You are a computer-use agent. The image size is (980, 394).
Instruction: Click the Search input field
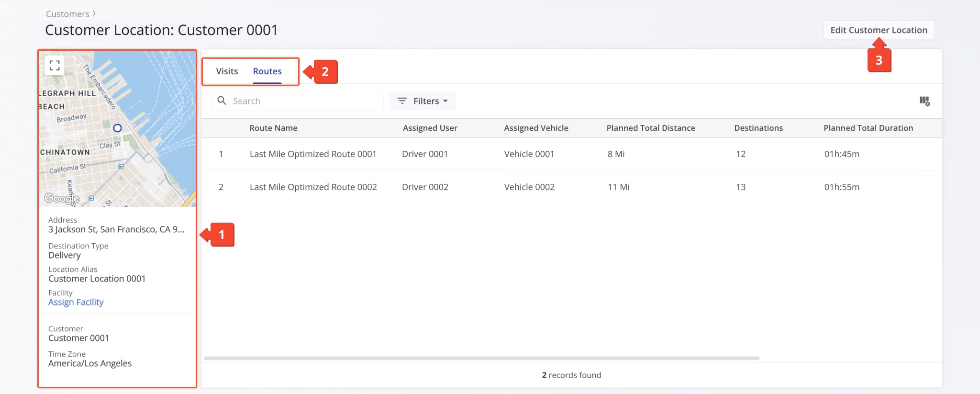coord(297,101)
